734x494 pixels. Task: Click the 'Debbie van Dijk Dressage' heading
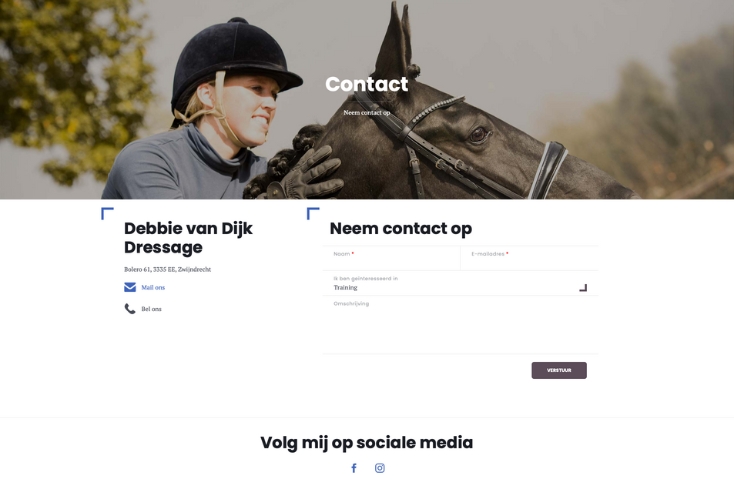[x=188, y=238]
